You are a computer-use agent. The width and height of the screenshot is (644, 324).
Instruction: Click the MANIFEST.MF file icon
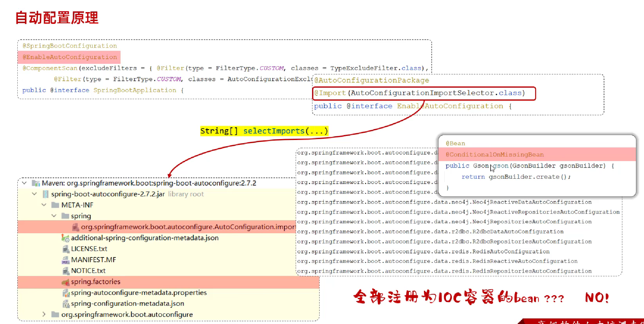65,260
